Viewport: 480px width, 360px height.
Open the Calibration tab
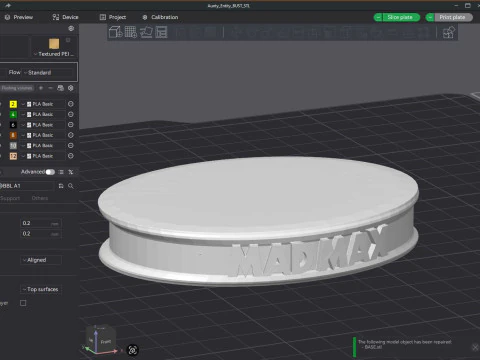[160, 17]
